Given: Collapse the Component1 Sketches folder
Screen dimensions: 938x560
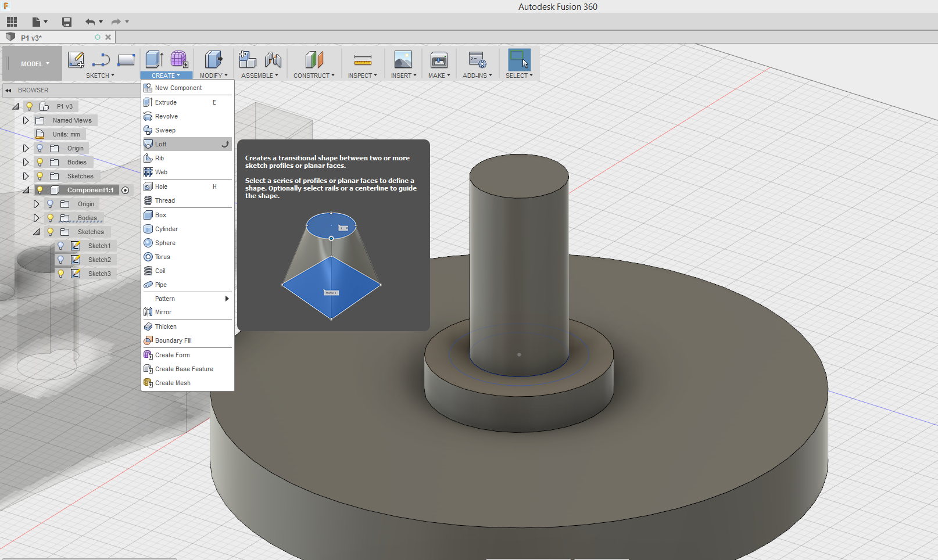Looking at the screenshot, I should [x=36, y=232].
